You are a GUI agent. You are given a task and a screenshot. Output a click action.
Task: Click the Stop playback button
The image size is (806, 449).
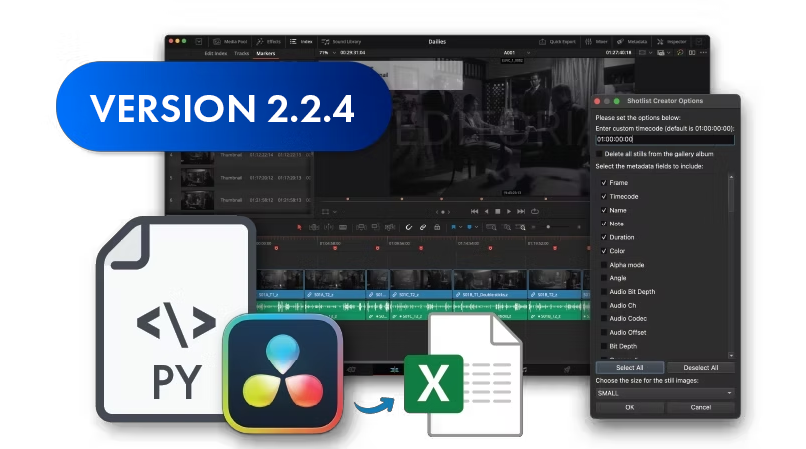pos(498,211)
